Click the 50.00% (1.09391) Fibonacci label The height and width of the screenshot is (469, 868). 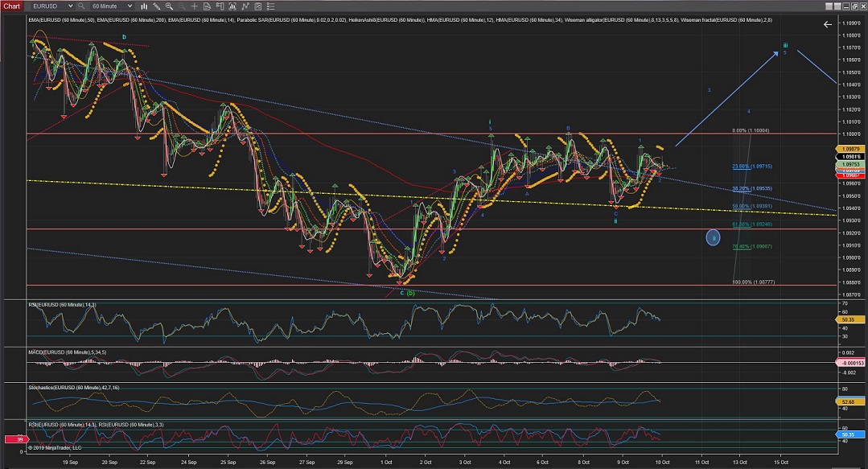coord(751,207)
